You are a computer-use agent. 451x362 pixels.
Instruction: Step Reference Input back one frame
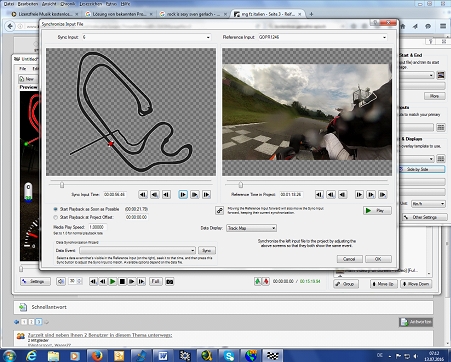(x=343, y=194)
